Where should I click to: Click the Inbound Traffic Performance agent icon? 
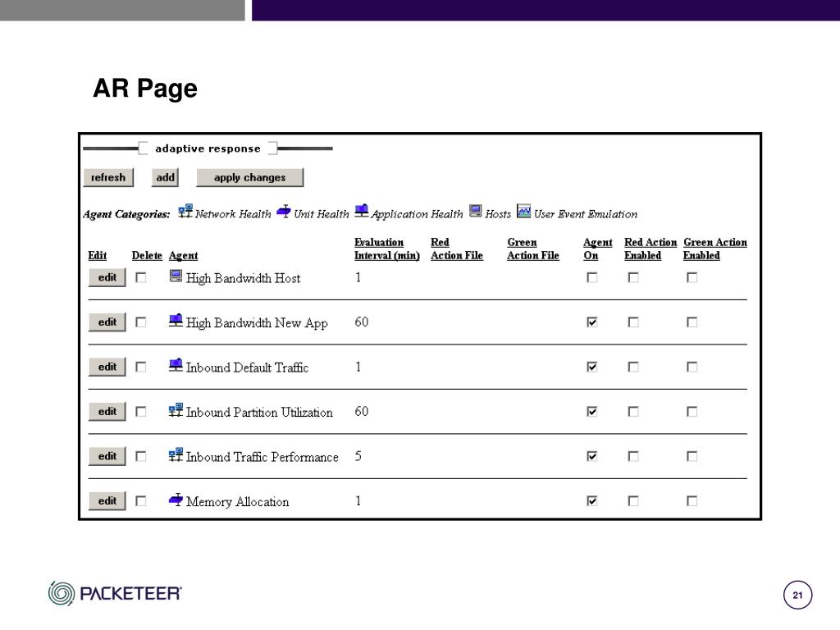tap(176, 454)
